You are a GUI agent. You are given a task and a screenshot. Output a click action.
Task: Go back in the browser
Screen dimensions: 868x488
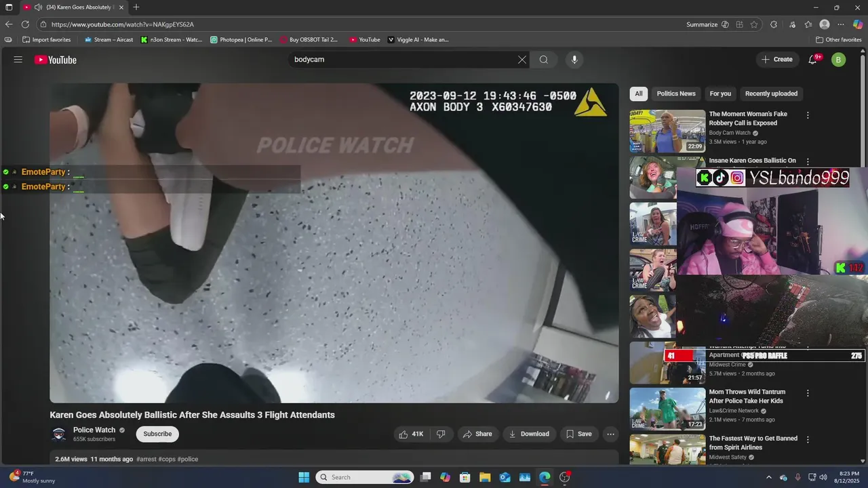pos(9,24)
